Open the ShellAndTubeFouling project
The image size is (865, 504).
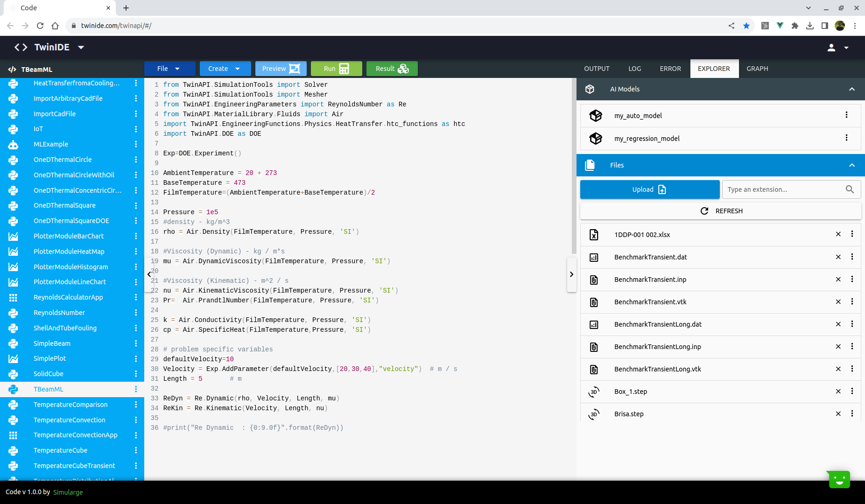65,328
